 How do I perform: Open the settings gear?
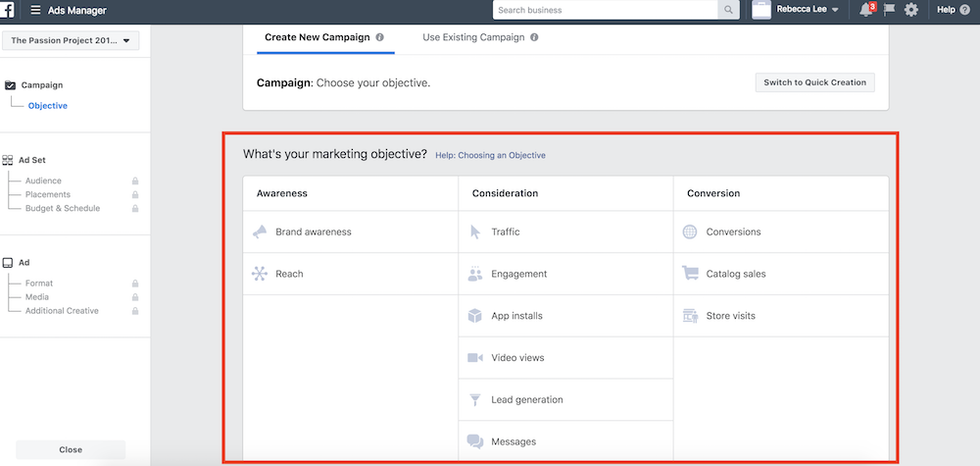911,10
